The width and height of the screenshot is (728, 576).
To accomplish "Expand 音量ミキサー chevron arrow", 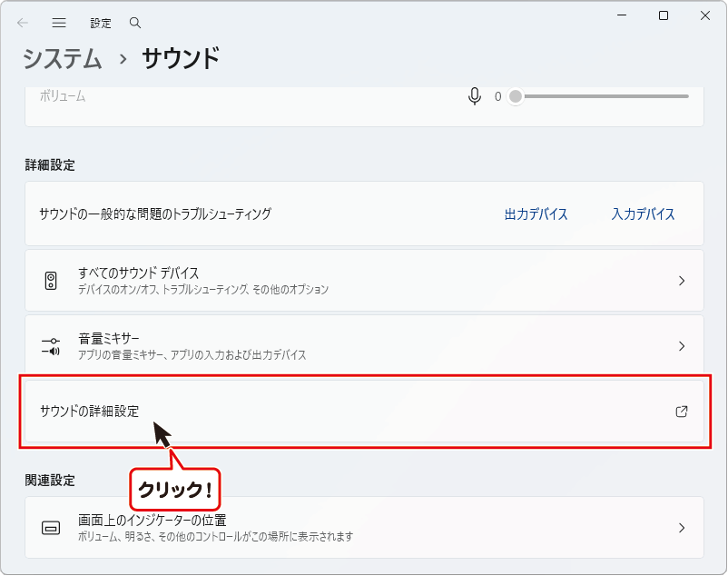I will [x=682, y=346].
